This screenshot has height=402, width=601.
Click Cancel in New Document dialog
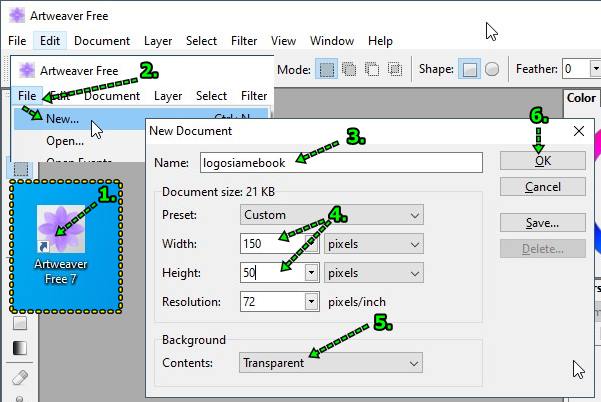(543, 187)
